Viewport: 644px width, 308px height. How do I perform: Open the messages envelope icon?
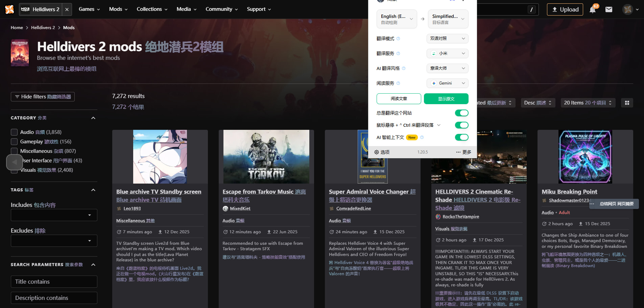click(x=609, y=9)
